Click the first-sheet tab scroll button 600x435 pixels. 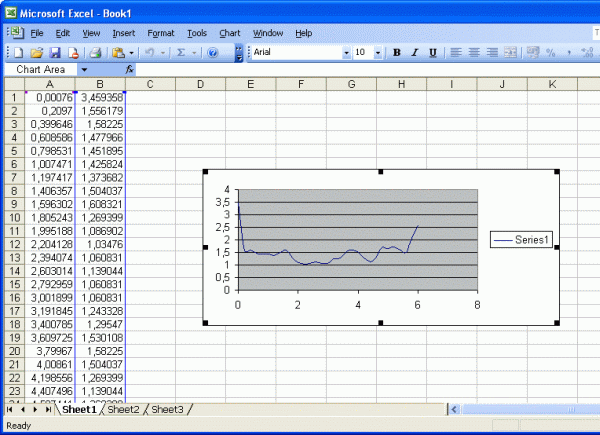point(10,409)
